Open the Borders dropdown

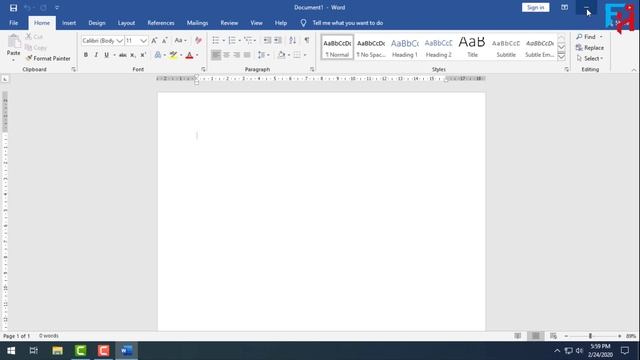[x=304, y=55]
